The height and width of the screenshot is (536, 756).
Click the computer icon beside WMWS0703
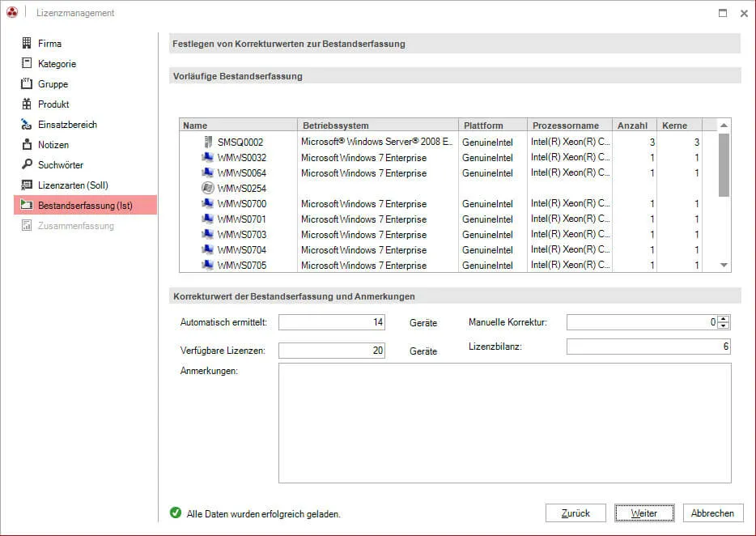(x=207, y=234)
